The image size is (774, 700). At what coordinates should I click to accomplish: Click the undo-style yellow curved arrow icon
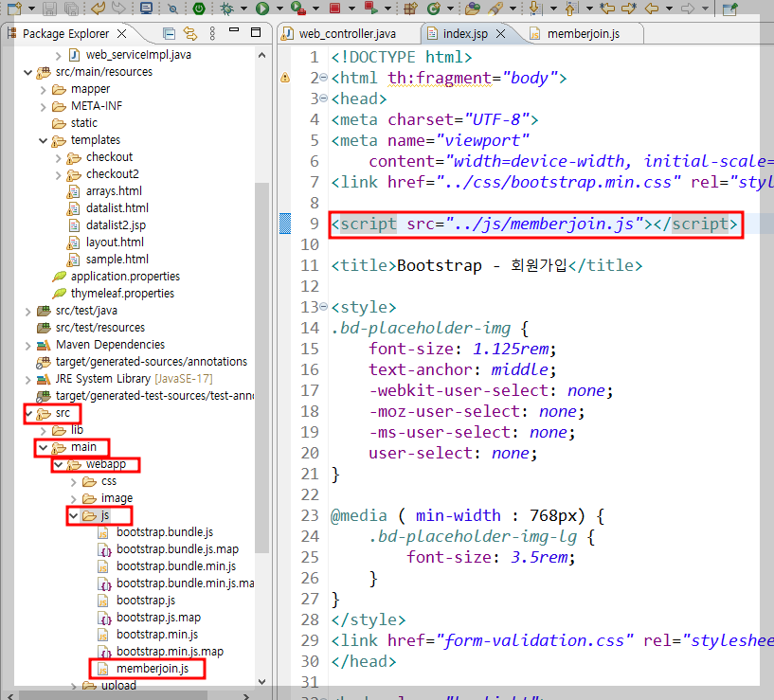(99, 8)
